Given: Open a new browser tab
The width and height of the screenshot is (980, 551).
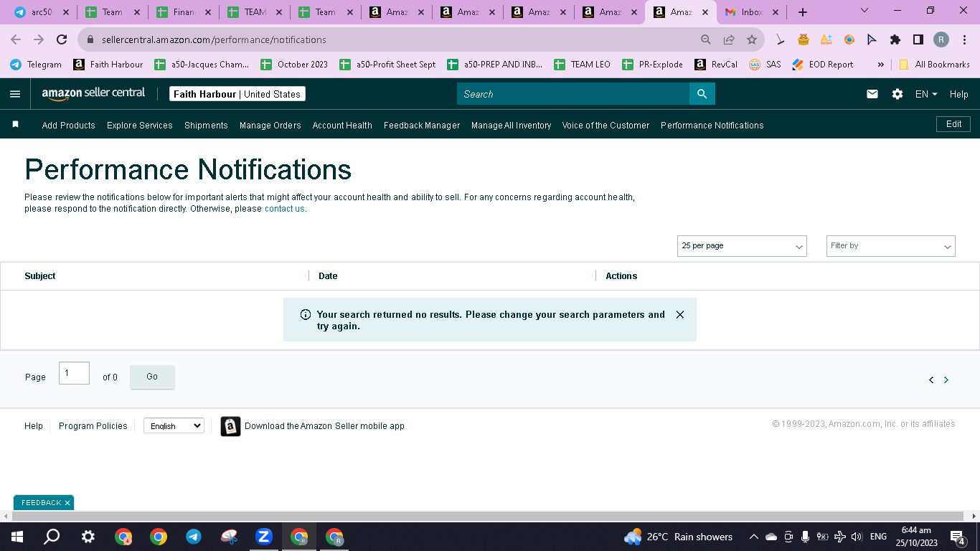Looking at the screenshot, I should tap(803, 12).
